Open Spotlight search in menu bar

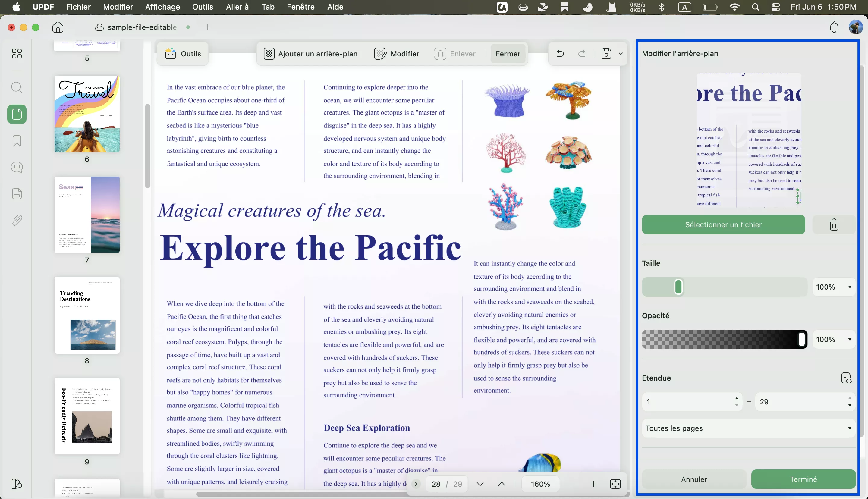(756, 7)
